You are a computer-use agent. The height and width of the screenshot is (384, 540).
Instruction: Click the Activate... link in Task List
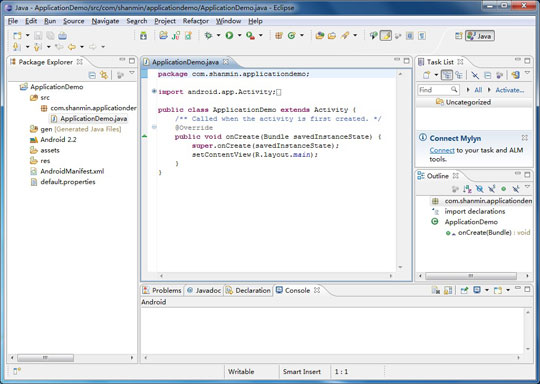point(510,90)
